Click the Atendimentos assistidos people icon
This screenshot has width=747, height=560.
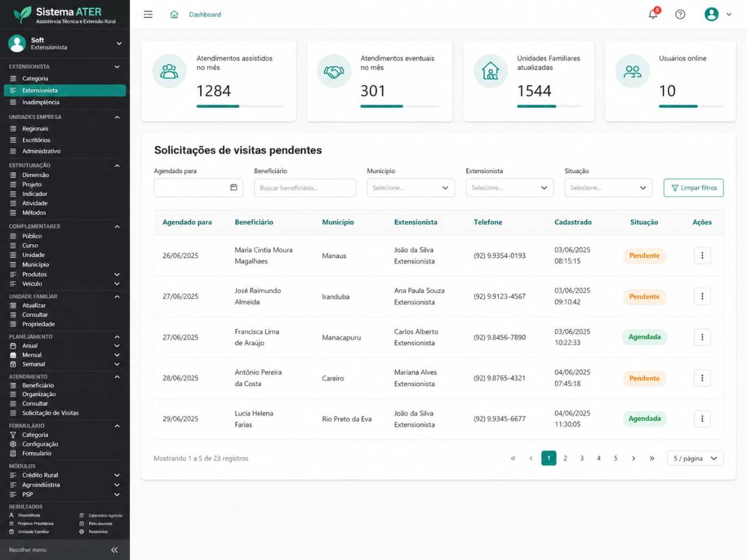coord(169,71)
